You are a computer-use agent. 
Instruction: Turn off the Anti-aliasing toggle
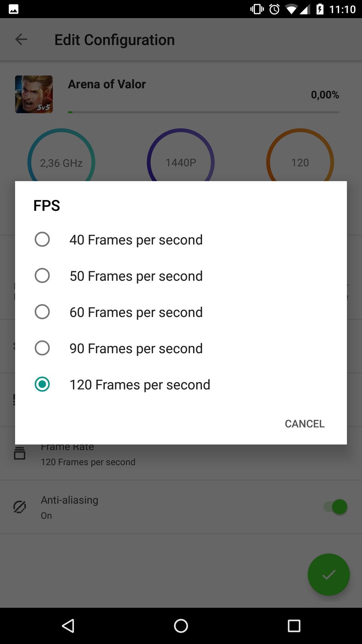[x=335, y=507]
